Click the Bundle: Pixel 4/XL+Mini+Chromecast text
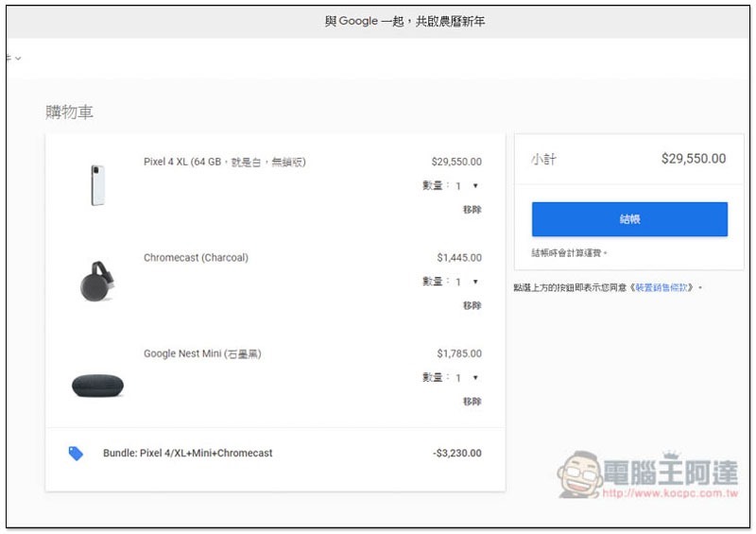 [187, 454]
